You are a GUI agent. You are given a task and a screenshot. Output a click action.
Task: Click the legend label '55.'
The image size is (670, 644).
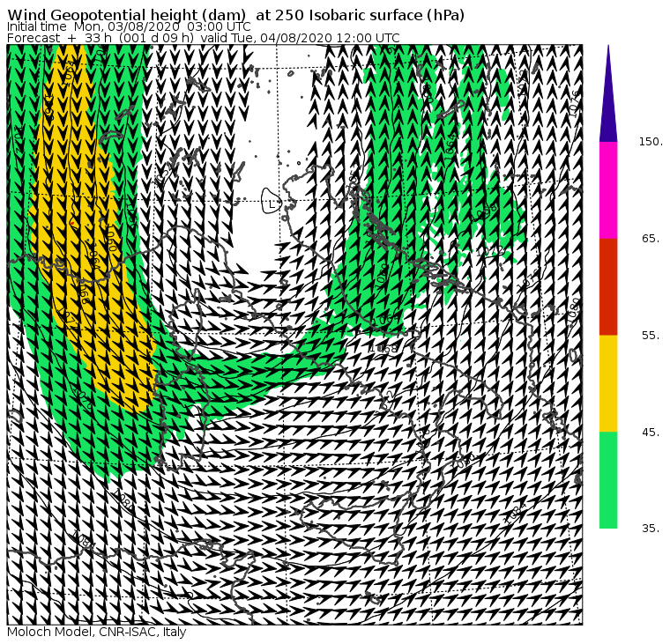651,336
